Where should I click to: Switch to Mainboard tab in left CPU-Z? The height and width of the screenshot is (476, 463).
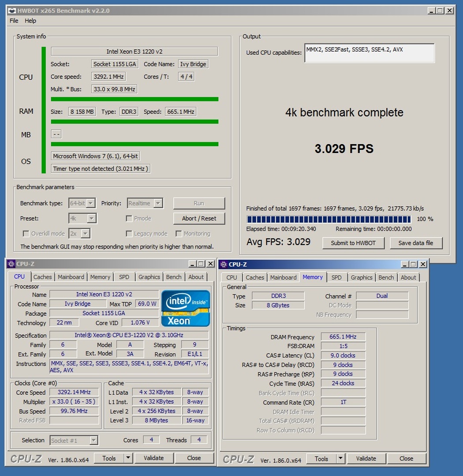click(x=71, y=277)
